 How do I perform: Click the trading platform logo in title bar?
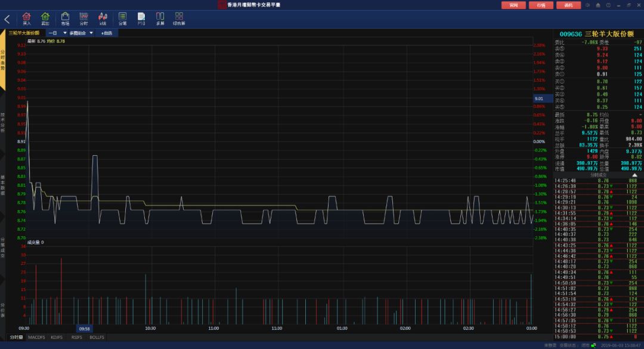[x=222, y=5]
